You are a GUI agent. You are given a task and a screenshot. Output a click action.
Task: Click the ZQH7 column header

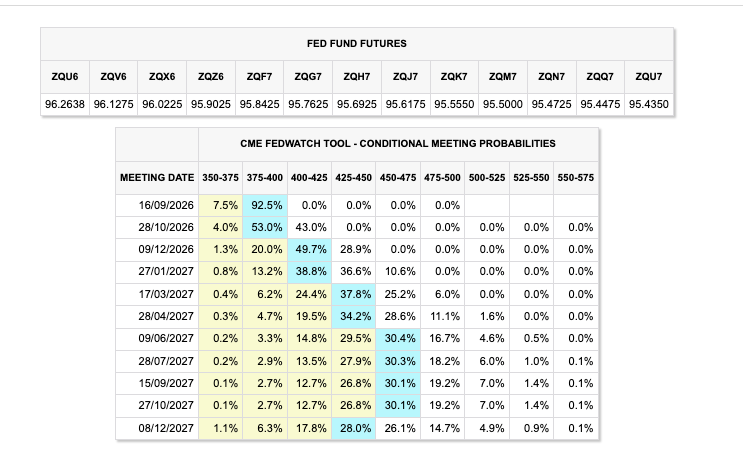click(x=357, y=77)
